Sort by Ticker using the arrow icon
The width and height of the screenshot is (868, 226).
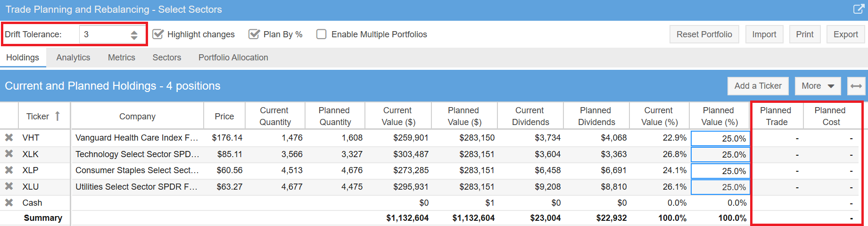click(x=58, y=116)
